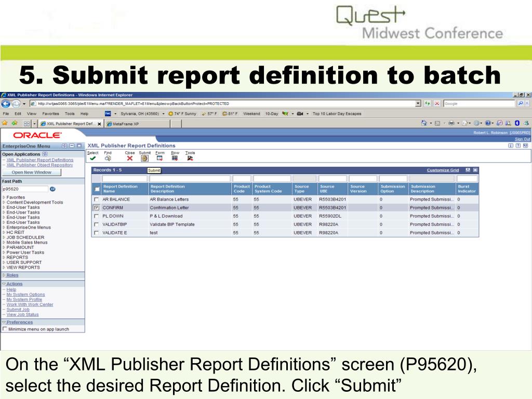Viewport: 532px width, 399px height.
Task: Click the Open New Window button
Action: [32, 172]
